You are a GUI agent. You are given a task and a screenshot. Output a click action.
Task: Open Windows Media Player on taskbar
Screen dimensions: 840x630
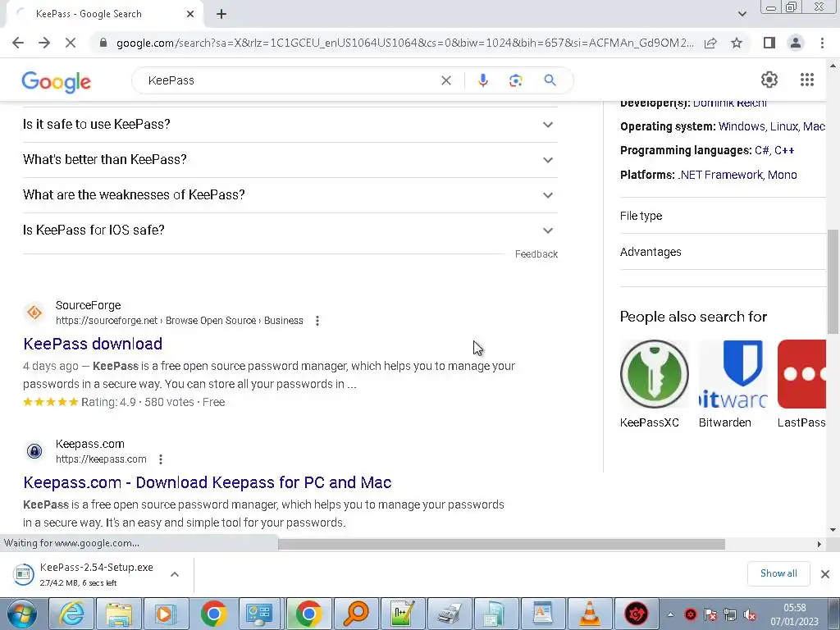pos(166,614)
